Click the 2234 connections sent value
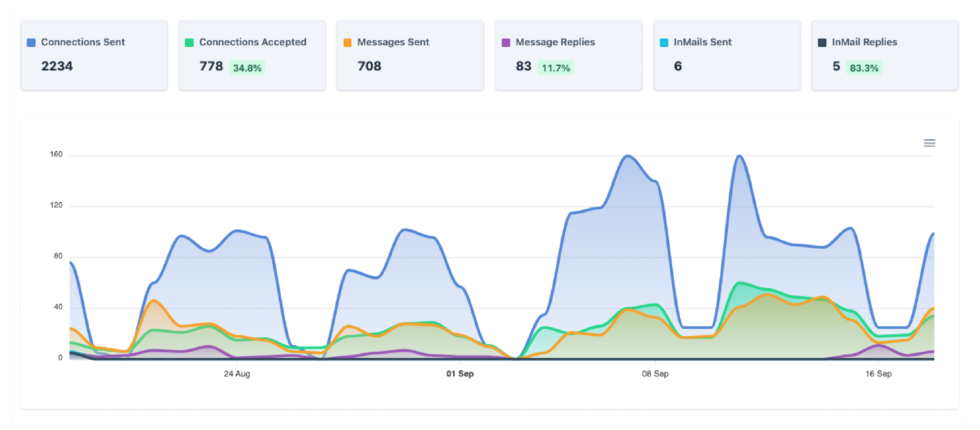980x430 pixels. coord(57,66)
